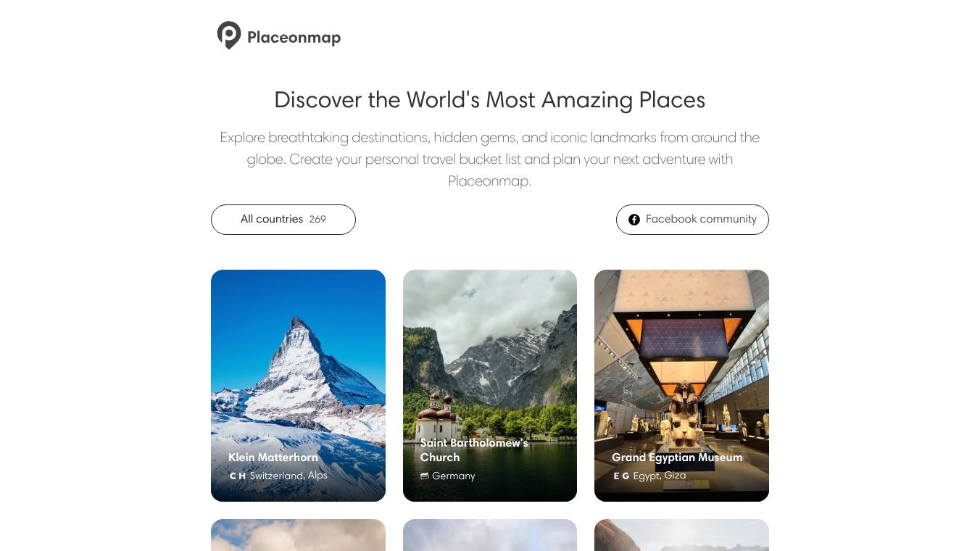
Task: Open the partially visible middle second-row card
Action: [490, 535]
